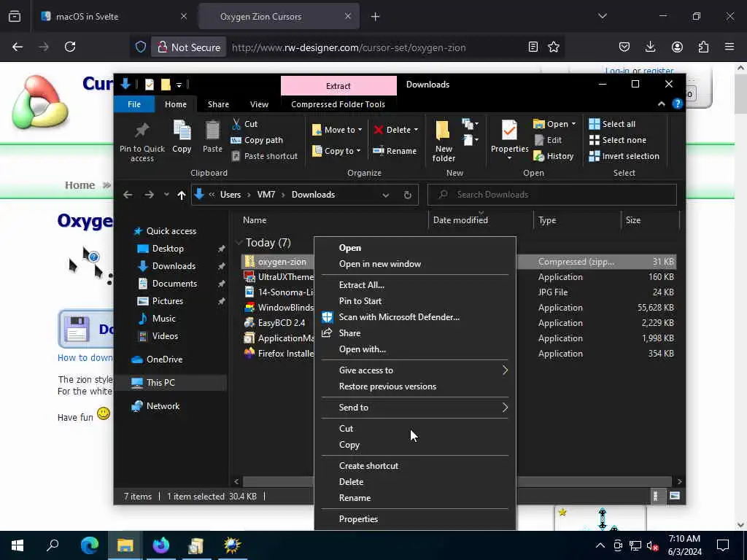Open notification center in taskbar
This screenshot has height=560, width=747.
[x=723, y=545]
